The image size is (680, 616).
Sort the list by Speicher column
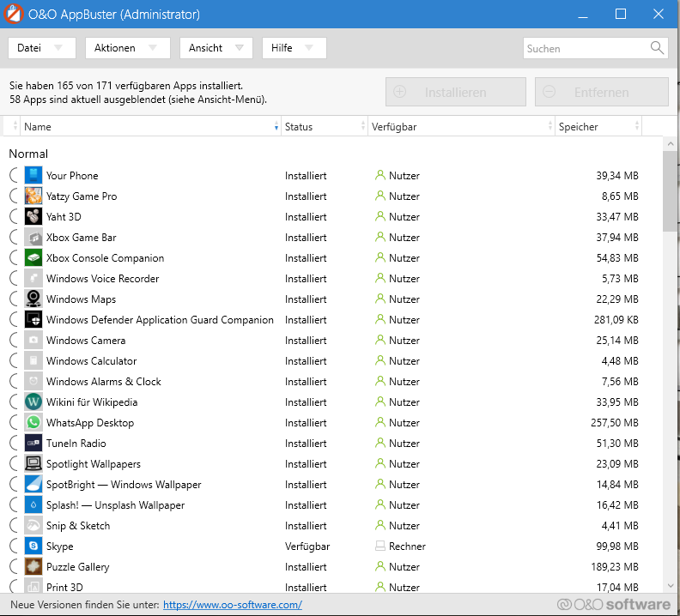pyautogui.click(x=598, y=127)
